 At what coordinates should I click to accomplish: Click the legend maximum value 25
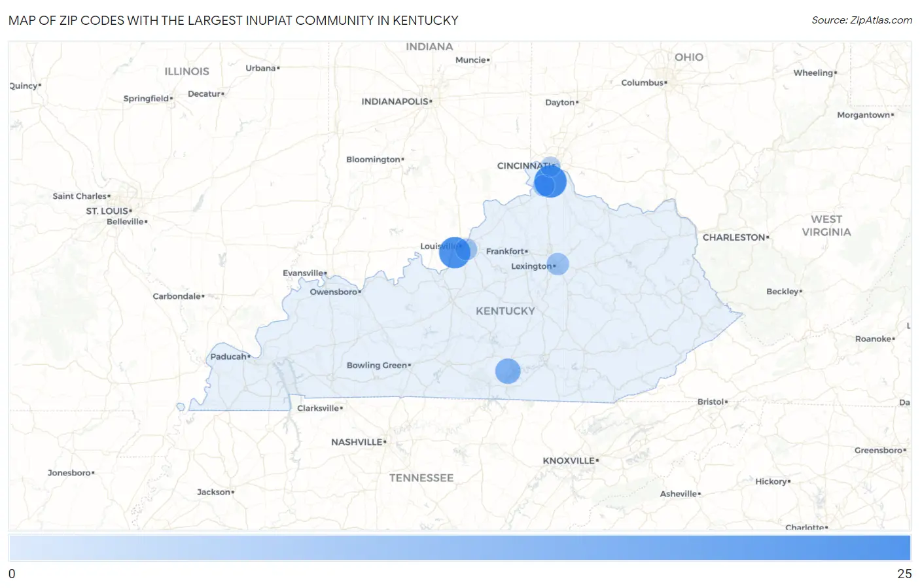904,574
